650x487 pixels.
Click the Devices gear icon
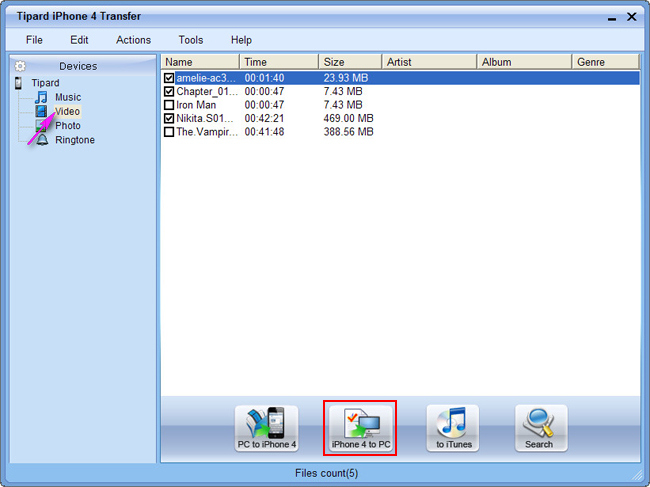[x=20, y=66]
